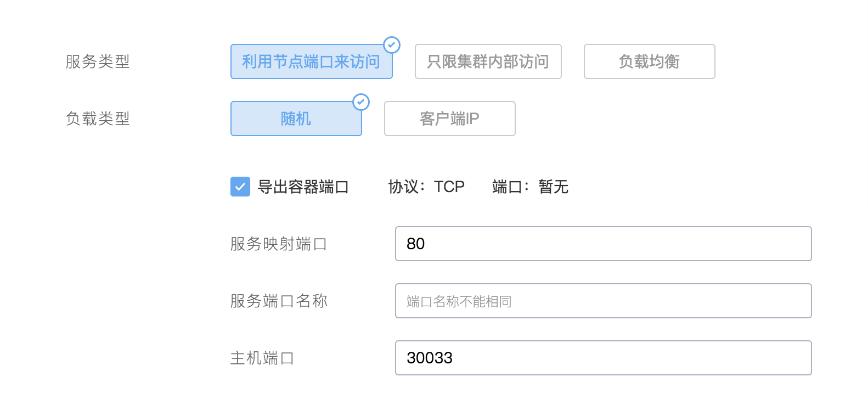Click the 服务端口名称 field label

click(279, 301)
